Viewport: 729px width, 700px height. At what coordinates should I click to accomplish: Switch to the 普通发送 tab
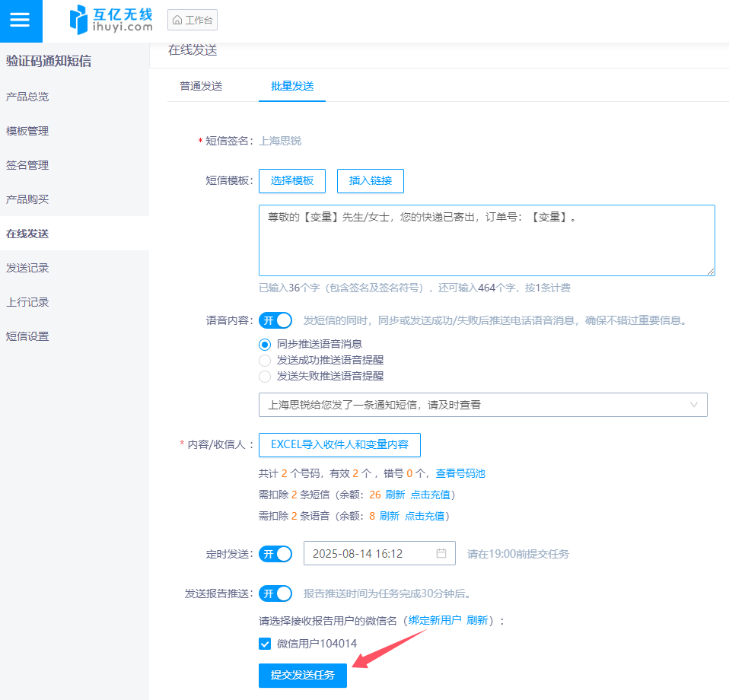(x=201, y=86)
